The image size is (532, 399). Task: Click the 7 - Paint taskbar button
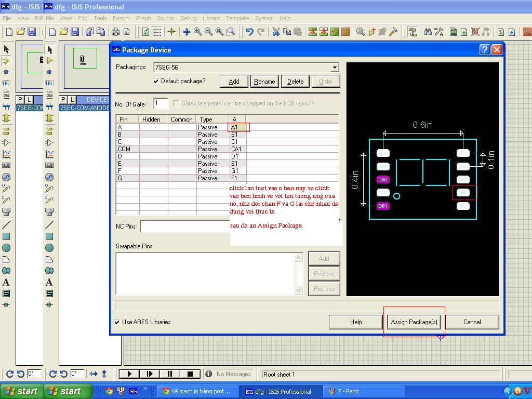point(348,391)
